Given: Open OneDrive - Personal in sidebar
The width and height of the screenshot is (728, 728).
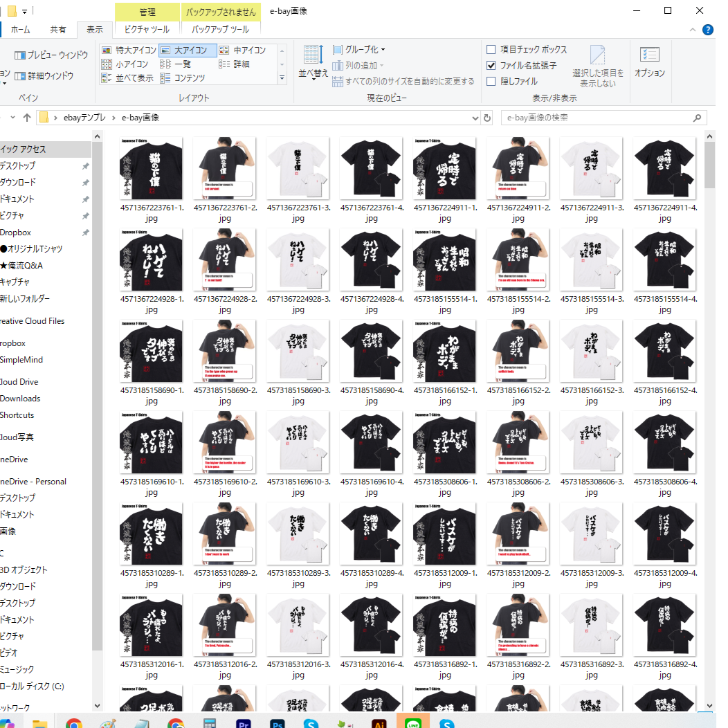Looking at the screenshot, I should pyautogui.click(x=33, y=482).
